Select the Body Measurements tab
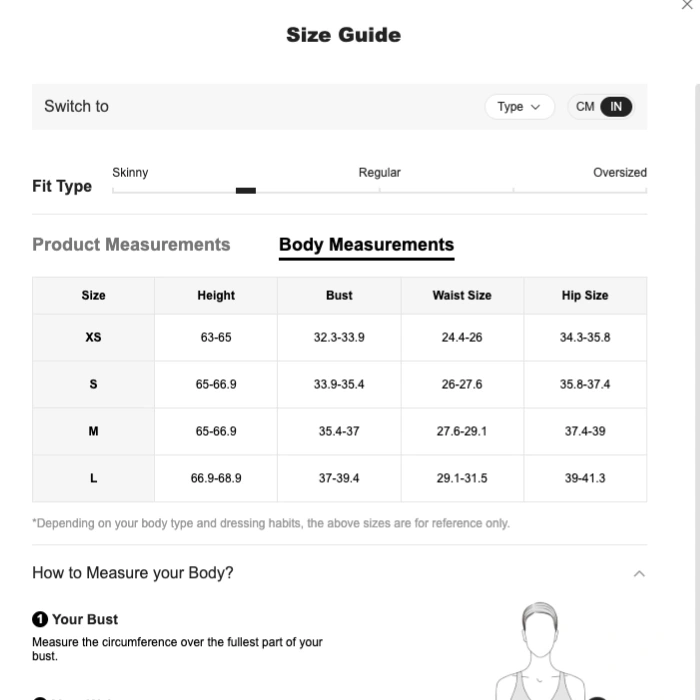 (367, 245)
